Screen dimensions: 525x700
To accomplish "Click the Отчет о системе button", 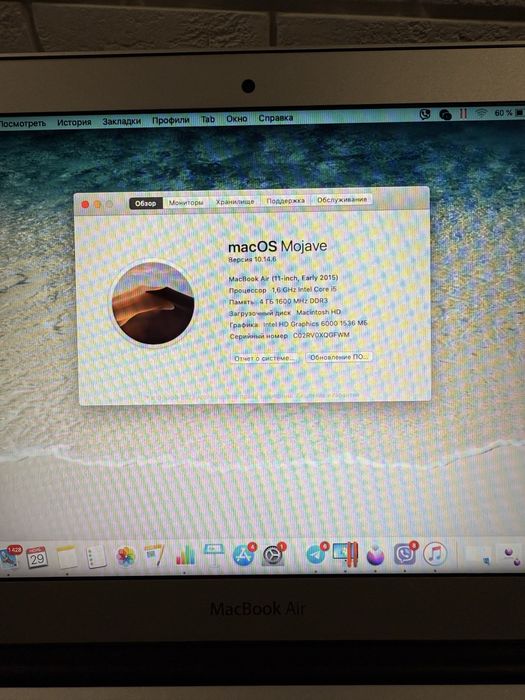I will pos(265,358).
